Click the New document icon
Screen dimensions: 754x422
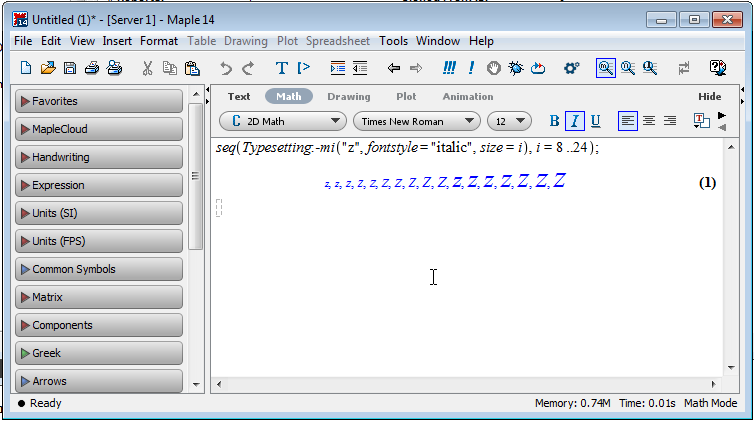pyautogui.click(x=27, y=68)
